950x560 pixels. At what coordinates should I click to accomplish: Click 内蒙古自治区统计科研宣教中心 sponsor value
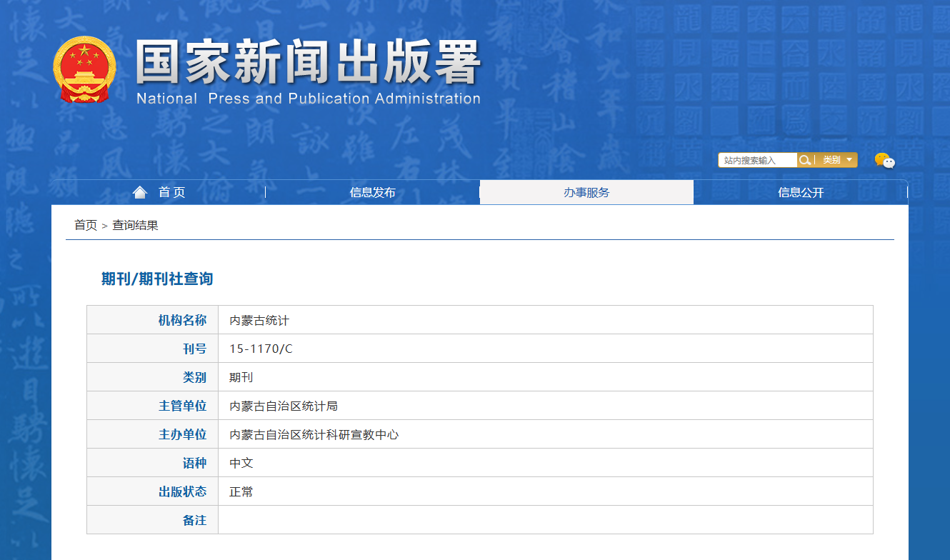click(x=314, y=435)
